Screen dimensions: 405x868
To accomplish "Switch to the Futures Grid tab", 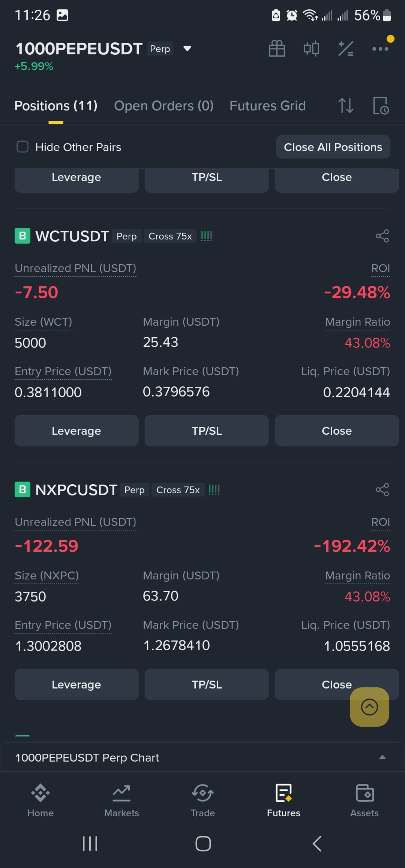I will (268, 106).
